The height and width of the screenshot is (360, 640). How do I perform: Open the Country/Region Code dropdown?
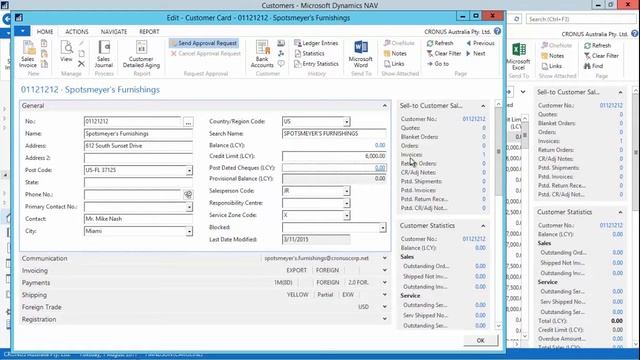coord(347,122)
